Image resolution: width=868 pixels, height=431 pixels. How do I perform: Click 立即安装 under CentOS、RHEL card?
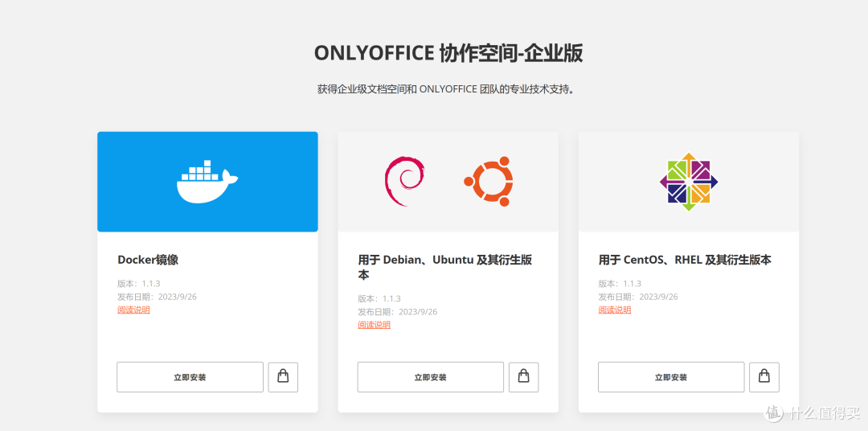pos(671,377)
